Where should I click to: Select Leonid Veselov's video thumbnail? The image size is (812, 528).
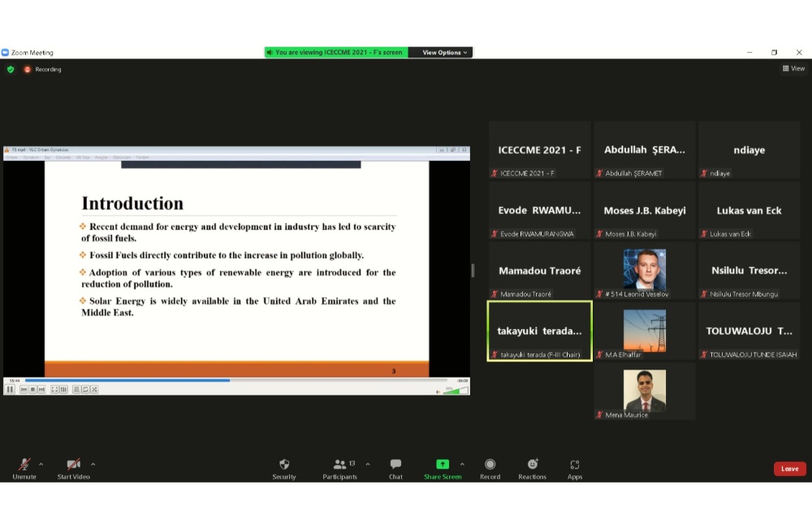point(645,270)
